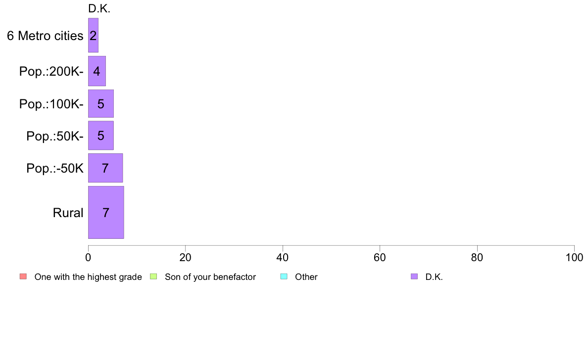Click the 'D.K.' text label in the legend
The height and width of the screenshot is (364, 588).
434,277
